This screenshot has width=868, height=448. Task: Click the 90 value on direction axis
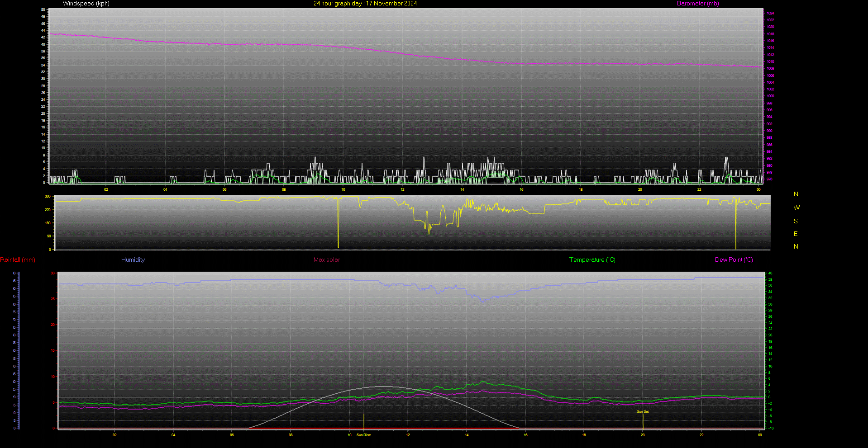point(48,236)
